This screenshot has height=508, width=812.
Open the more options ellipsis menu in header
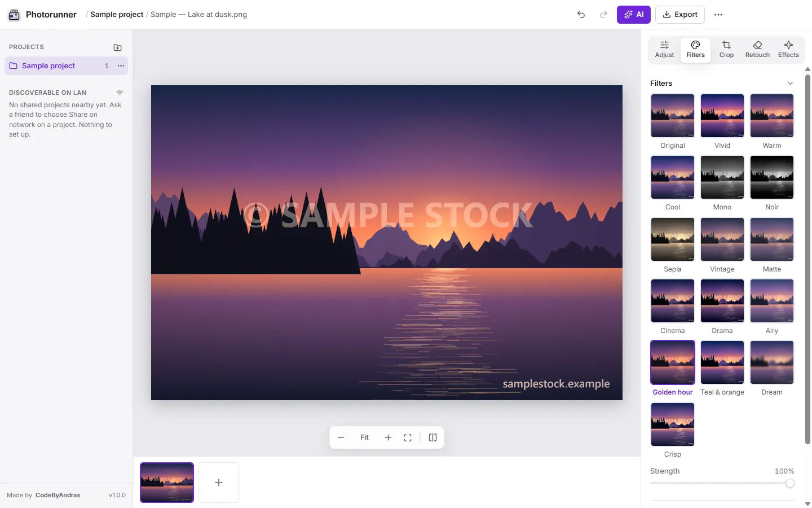(x=718, y=15)
